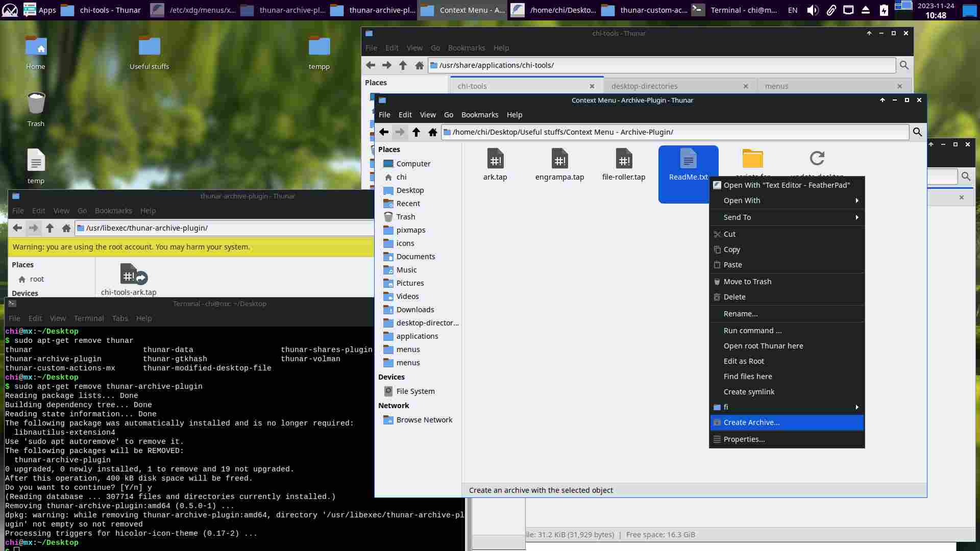Open the Bookmarks menu in Archive-Plugin window
980x551 pixels.
479,115
